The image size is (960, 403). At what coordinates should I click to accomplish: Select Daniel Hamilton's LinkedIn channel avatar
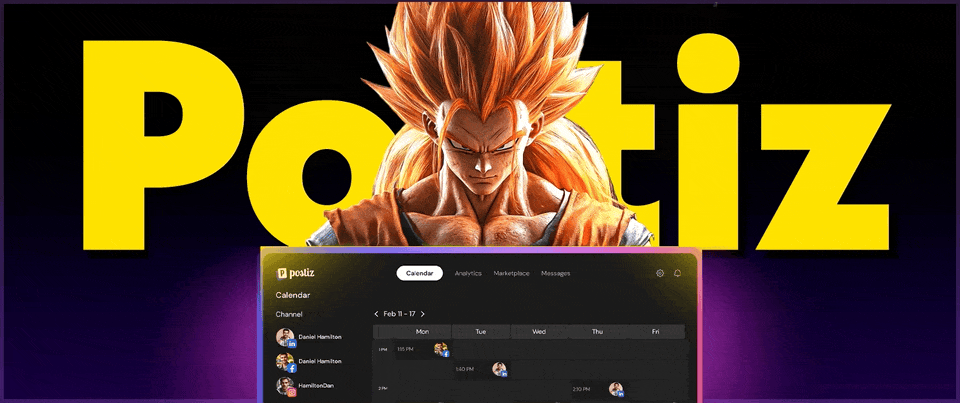point(285,337)
